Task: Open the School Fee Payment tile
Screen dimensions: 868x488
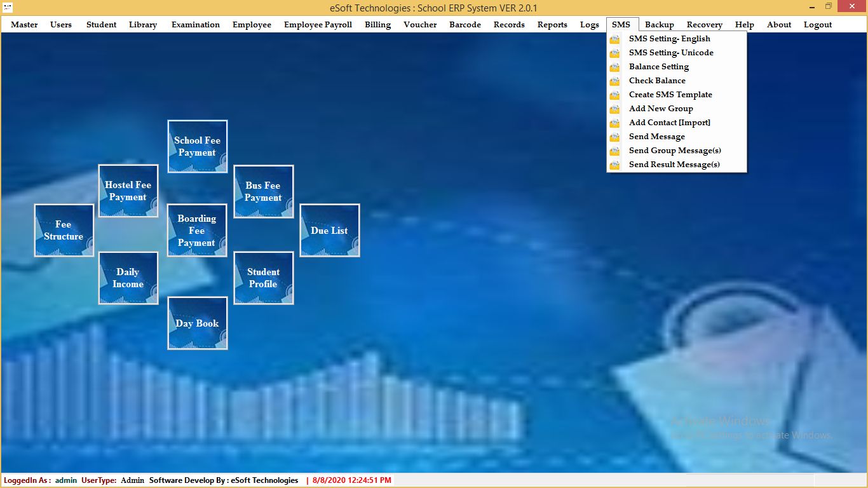Action: tap(197, 147)
